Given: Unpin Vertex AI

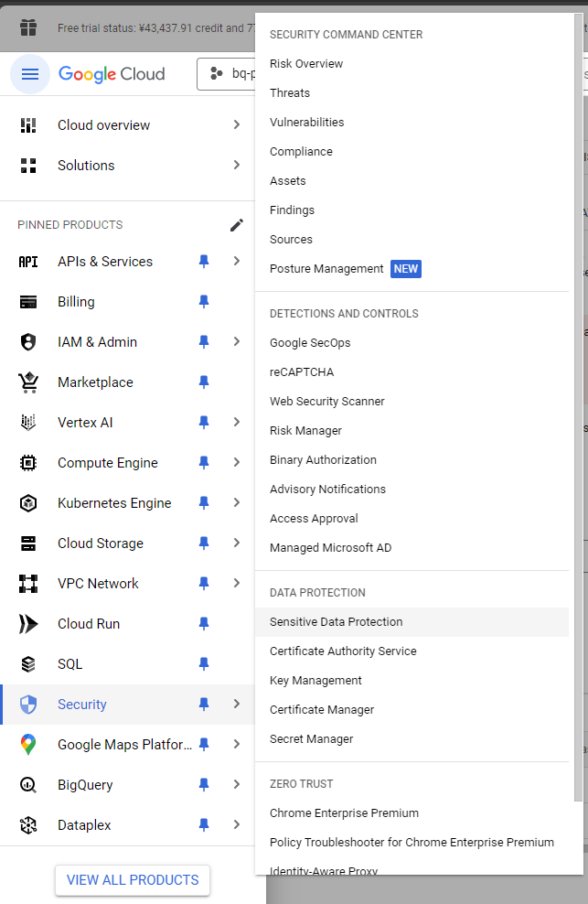Looking at the screenshot, I should [x=204, y=423].
